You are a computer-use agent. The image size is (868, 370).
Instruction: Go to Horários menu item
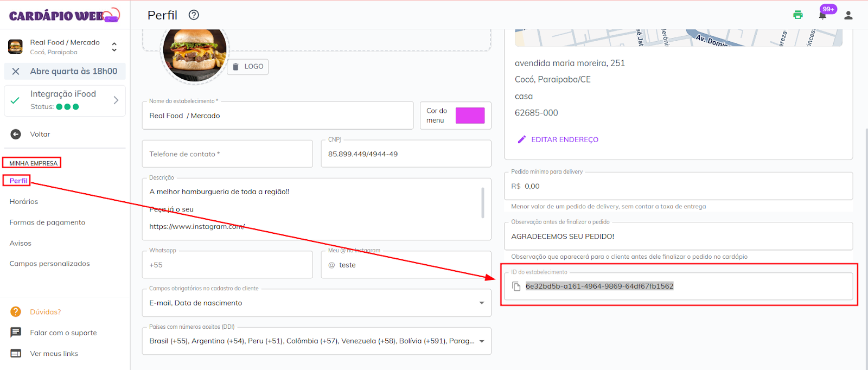coord(24,201)
